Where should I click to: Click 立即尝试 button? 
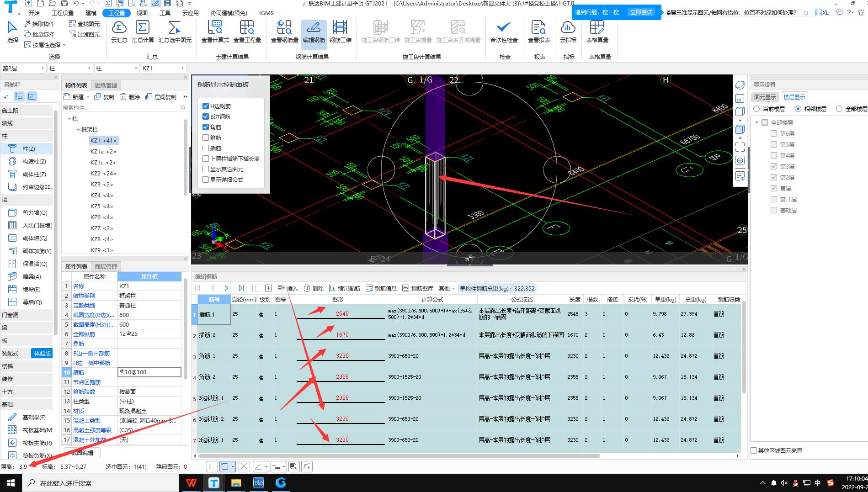(641, 12)
